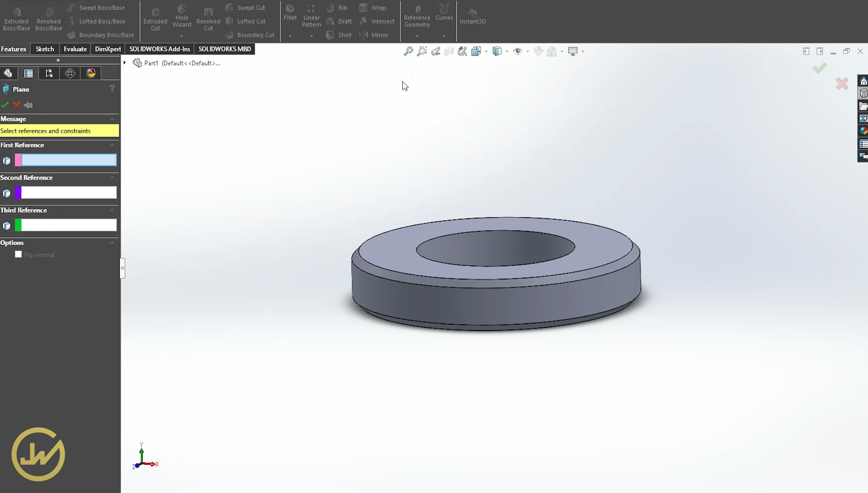Collapse the Options section
This screenshot has width=868, height=493.
pyautogui.click(x=112, y=242)
